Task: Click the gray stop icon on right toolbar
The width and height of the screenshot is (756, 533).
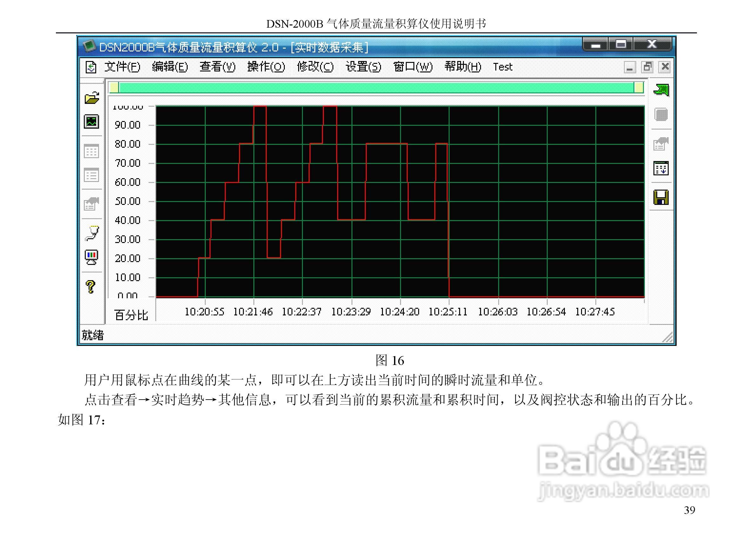Action: [x=661, y=115]
